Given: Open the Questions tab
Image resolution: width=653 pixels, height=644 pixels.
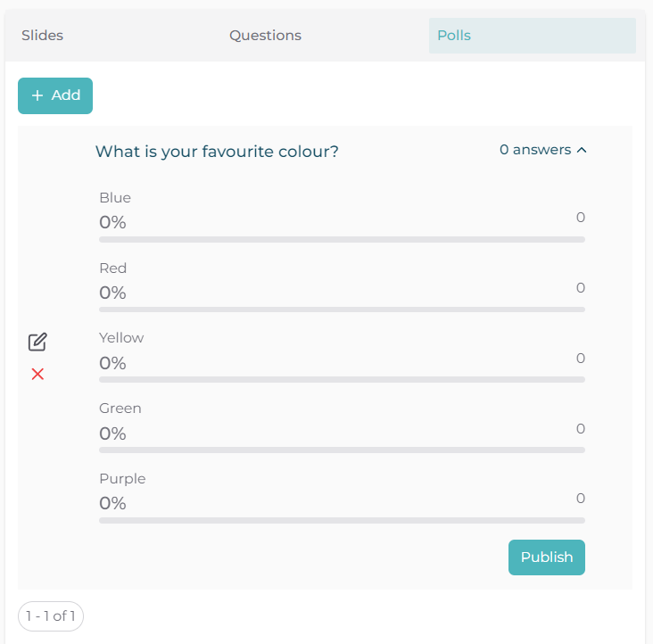Looking at the screenshot, I should (x=265, y=36).
